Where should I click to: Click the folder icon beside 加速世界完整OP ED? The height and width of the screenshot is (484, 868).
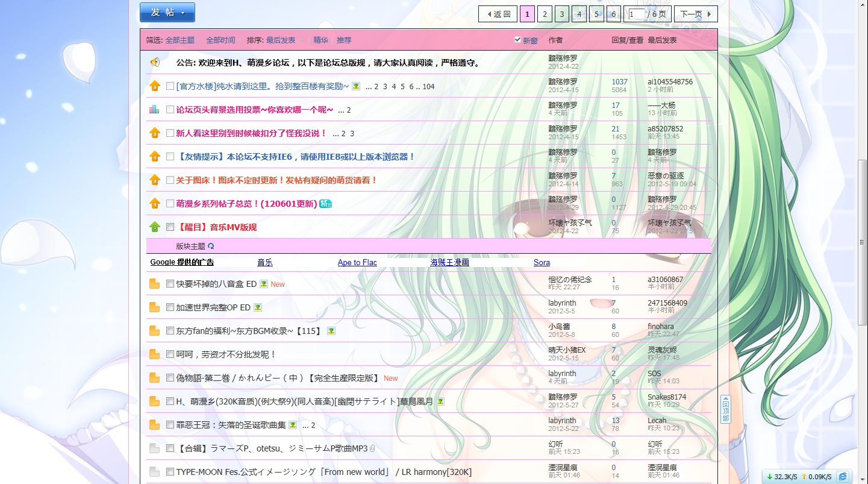pos(154,307)
